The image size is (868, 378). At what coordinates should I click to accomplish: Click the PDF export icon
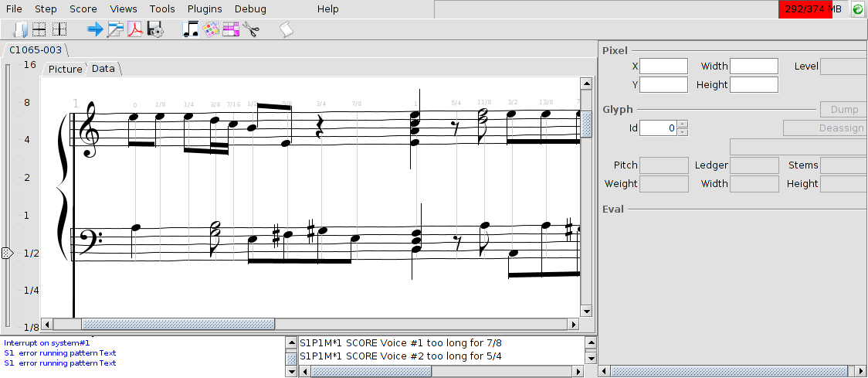[135, 29]
